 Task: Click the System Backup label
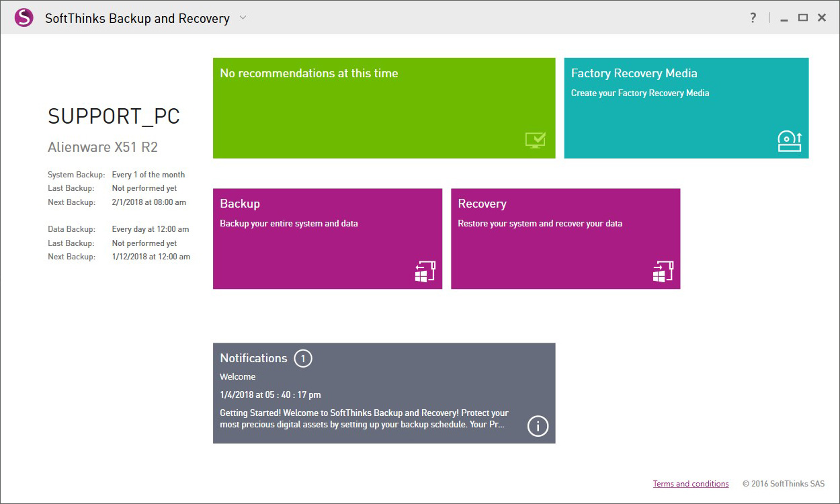(77, 175)
